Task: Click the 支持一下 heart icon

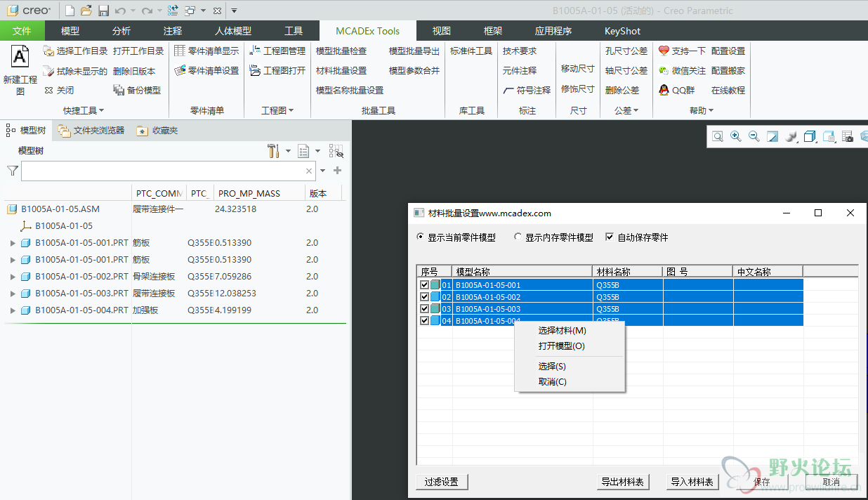Action: (664, 51)
